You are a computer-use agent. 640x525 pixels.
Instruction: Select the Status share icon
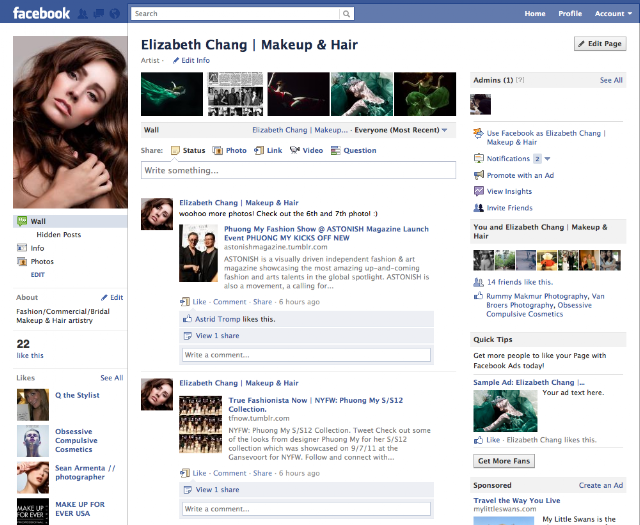(175, 151)
